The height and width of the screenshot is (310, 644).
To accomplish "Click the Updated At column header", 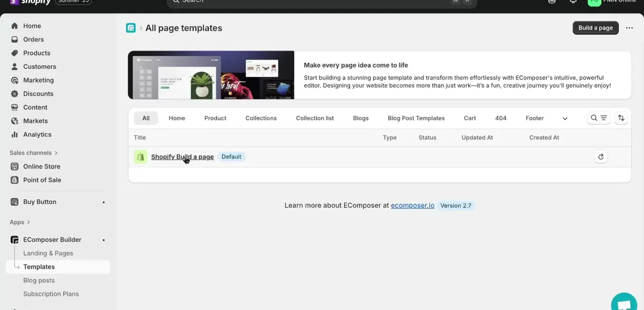I will coord(477,137).
